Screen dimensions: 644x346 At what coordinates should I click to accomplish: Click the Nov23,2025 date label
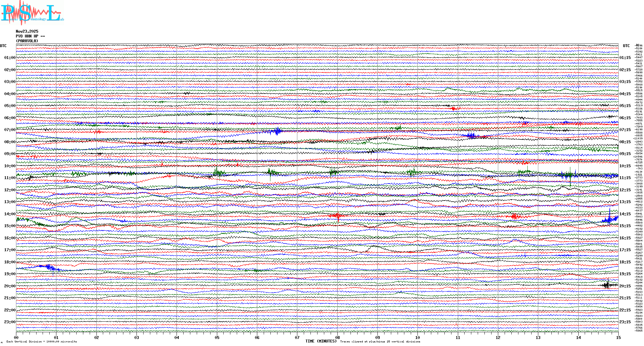pyautogui.click(x=27, y=31)
